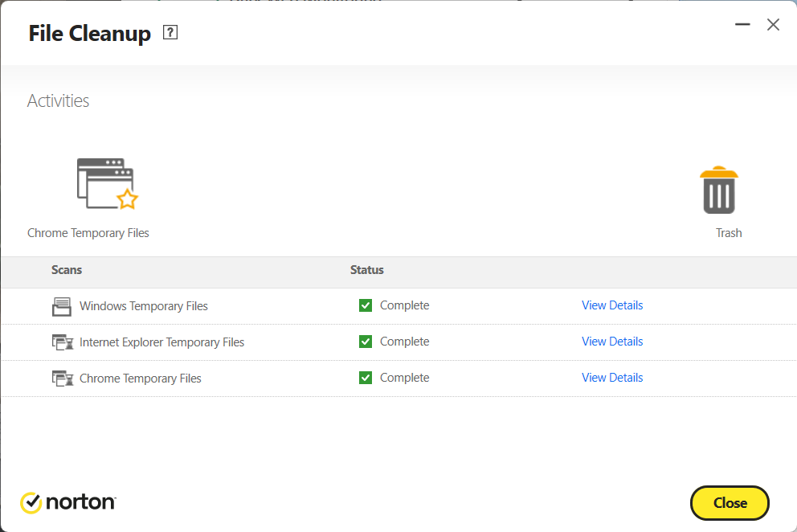Click the Trash can icon
797x532 pixels.
(x=719, y=190)
